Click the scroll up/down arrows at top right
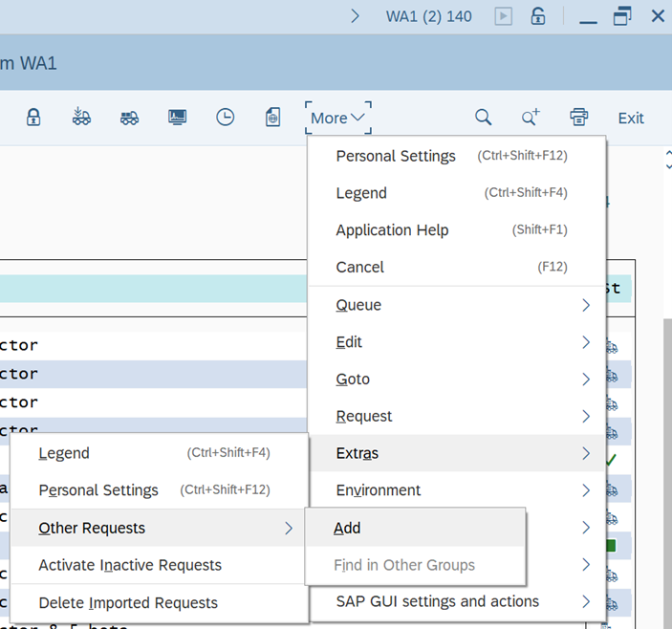The width and height of the screenshot is (672, 629). (x=668, y=160)
